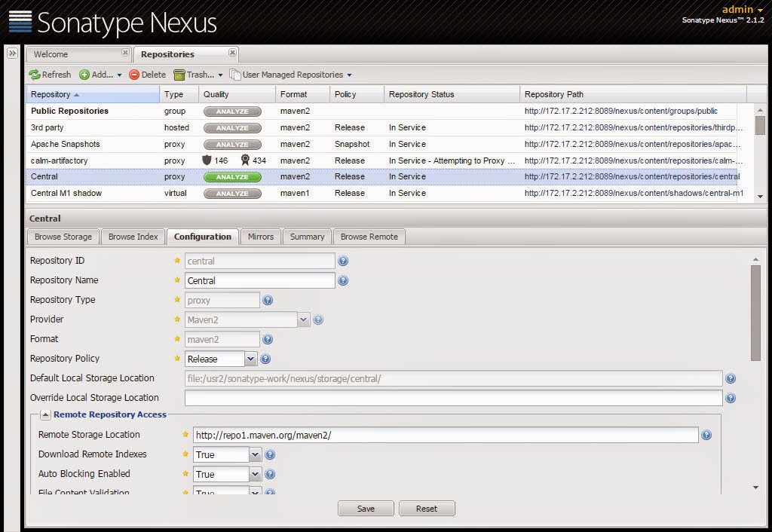Show help for Remote Storage Location
Viewport: 772px width, 532px height.
tap(706, 435)
